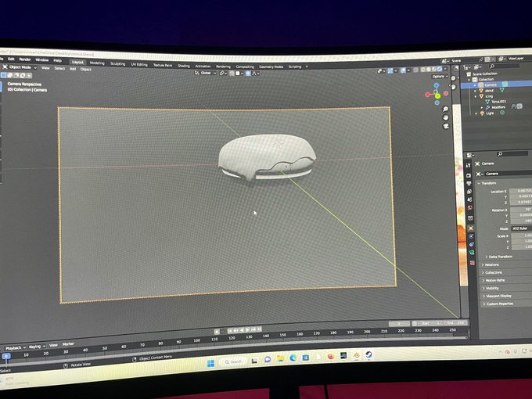Open the Tool properties tab icon
The image size is (532, 399).
468,166
